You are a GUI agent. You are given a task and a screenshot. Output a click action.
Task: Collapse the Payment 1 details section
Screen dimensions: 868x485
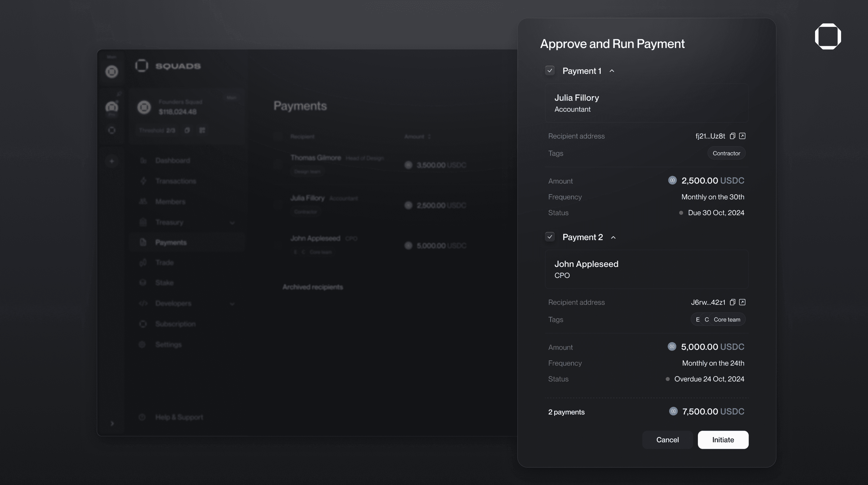coord(612,71)
